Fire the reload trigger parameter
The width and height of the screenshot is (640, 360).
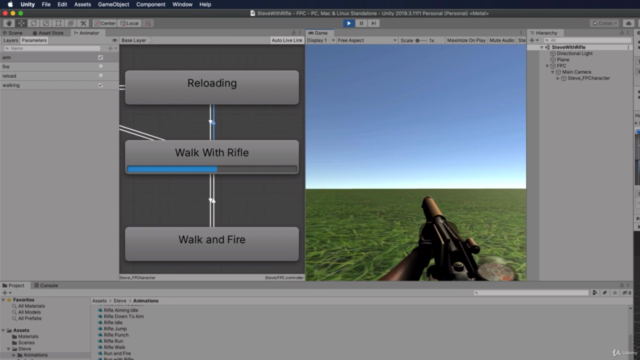point(100,76)
